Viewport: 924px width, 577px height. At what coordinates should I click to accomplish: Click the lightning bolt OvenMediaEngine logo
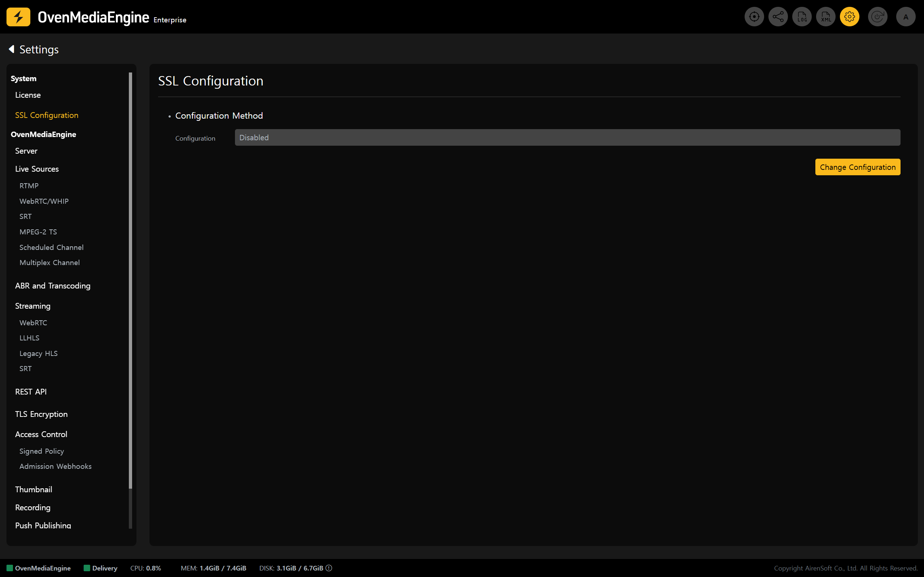pyautogui.click(x=18, y=17)
